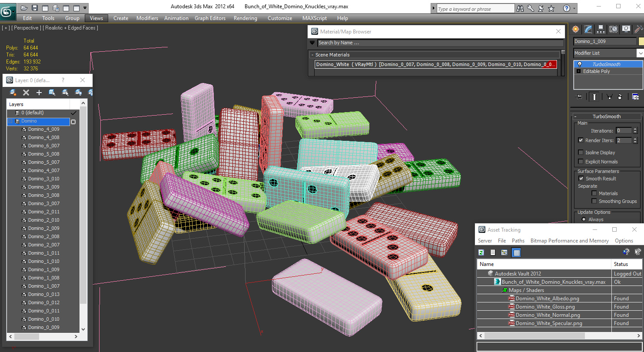Click the [+] viewport general menu label

pos(6,28)
